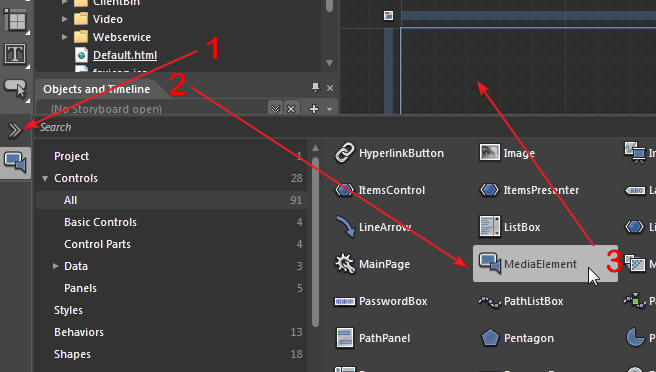Screen dimensions: 656x372
Task: Pin the Objects and Timeline panel
Action: [315, 87]
